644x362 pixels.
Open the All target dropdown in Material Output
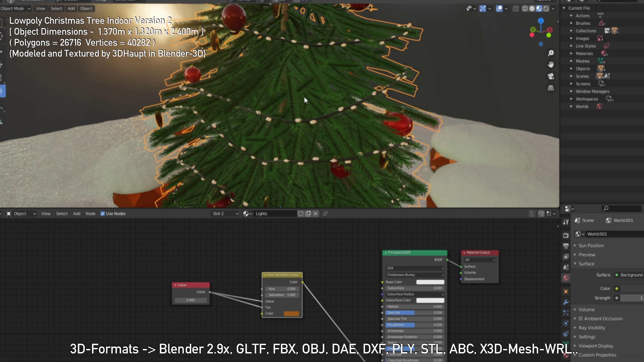[x=480, y=260]
